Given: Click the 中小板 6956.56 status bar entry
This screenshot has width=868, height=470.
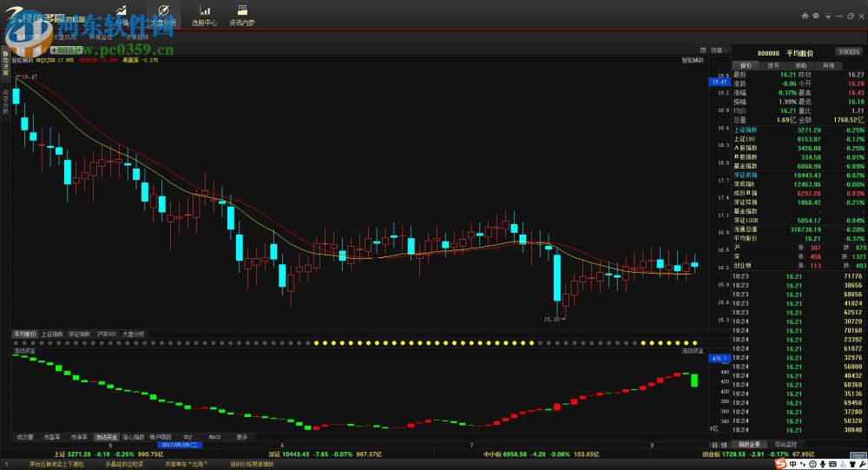Looking at the screenshot, I should (x=542, y=453).
